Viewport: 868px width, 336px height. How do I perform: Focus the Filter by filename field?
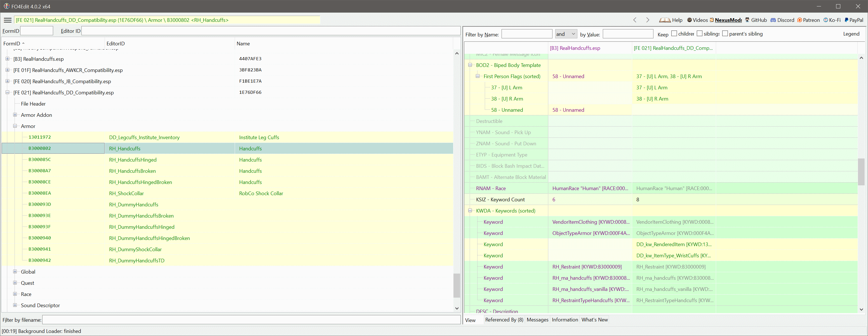251,320
